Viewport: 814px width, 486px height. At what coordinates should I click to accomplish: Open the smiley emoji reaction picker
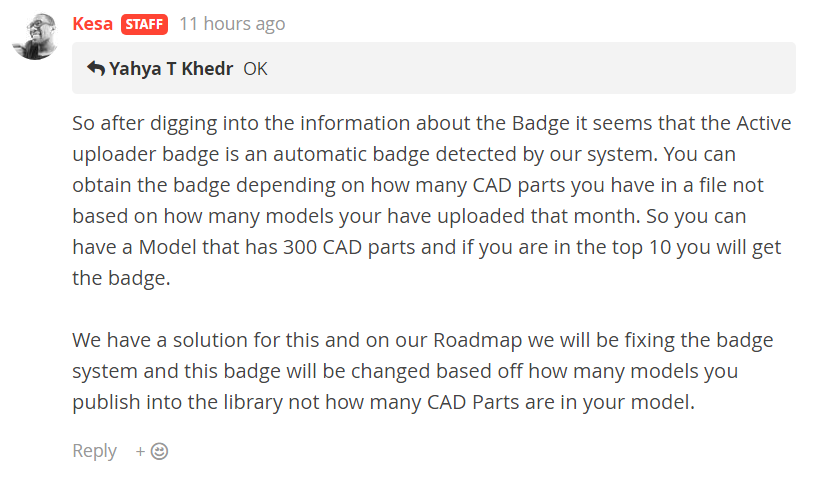pos(159,451)
